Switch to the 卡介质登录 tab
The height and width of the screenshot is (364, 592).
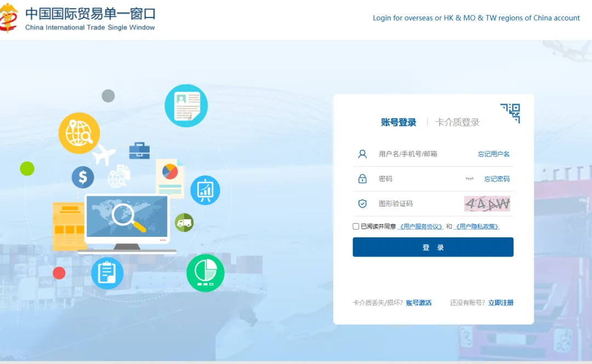[x=457, y=122]
